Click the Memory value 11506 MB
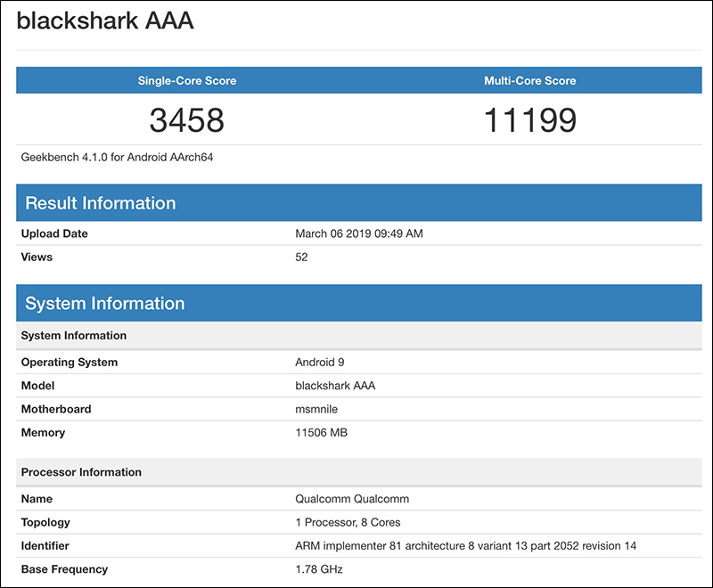713x588 pixels. [321, 433]
